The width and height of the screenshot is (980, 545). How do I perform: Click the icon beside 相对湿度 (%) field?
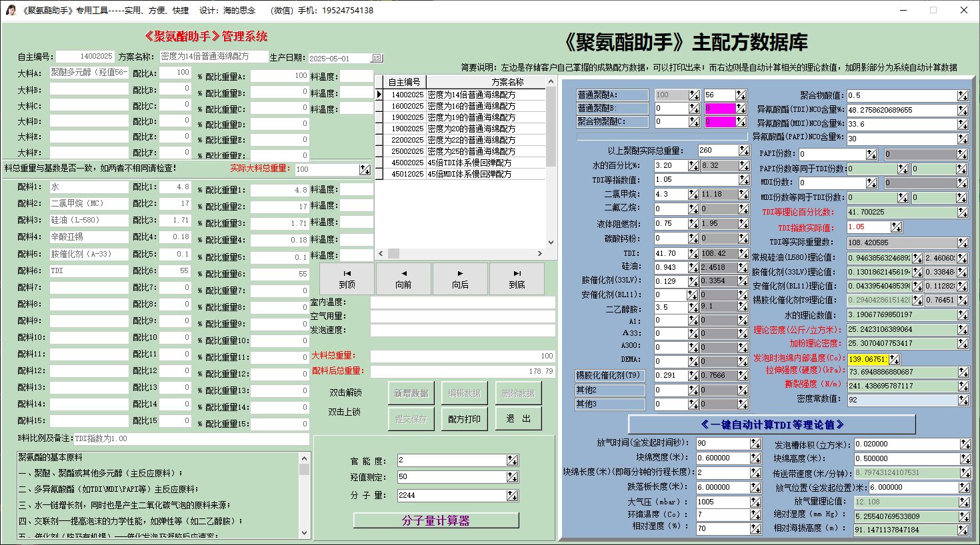click(x=755, y=529)
